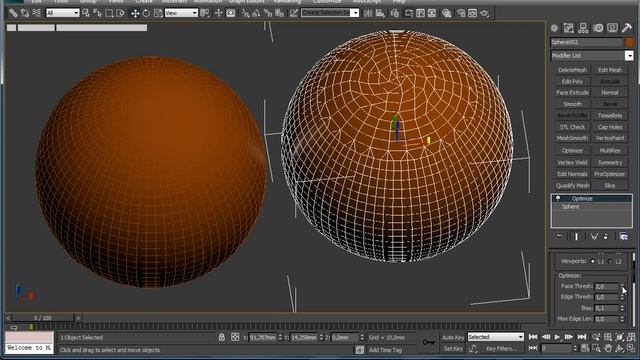Open the Modifier List dropdown
The image size is (640, 360).
point(592,56)
